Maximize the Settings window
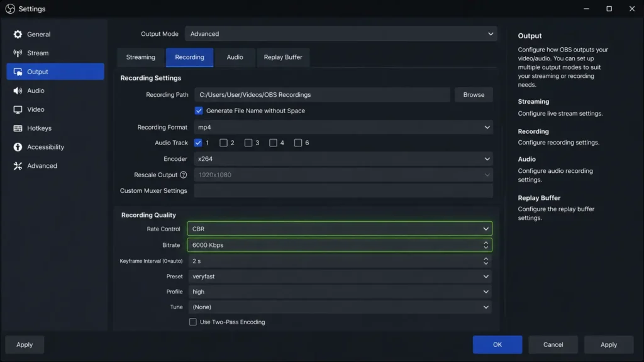644x362 pixels. point(609,9)
